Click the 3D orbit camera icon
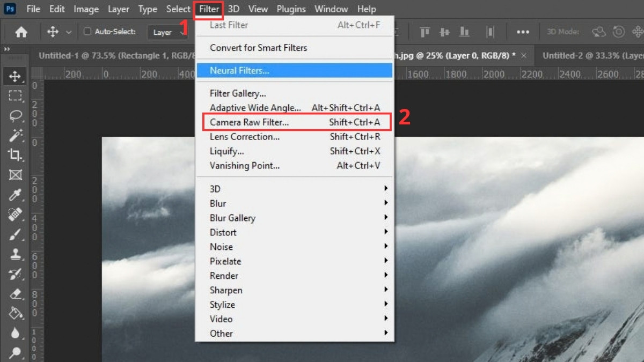 (x=598, y=32)
